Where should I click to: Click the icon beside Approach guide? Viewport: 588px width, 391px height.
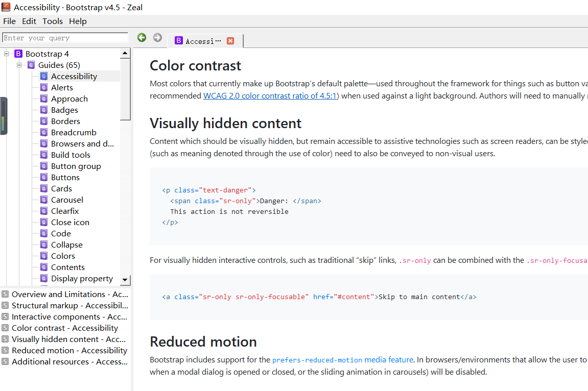pos(44,99)
